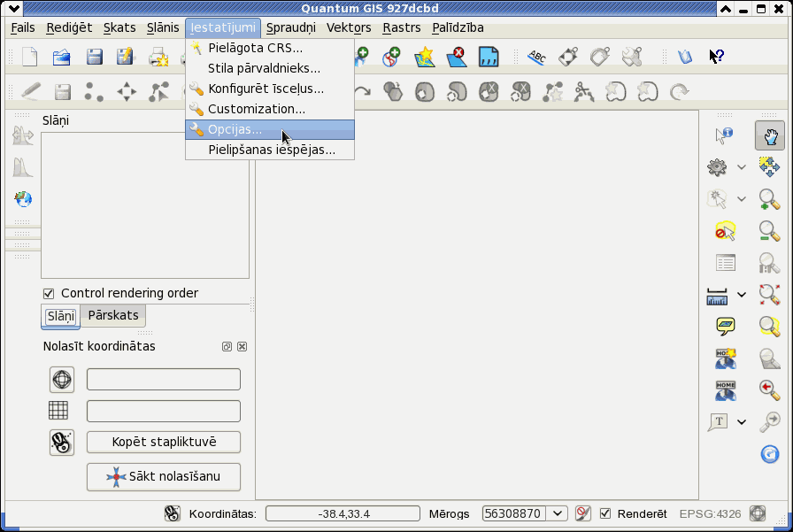Image resolution: width=793 pixels, height=532 pixels.
Task: Open the Vektors menu
Action: (349, 27)
